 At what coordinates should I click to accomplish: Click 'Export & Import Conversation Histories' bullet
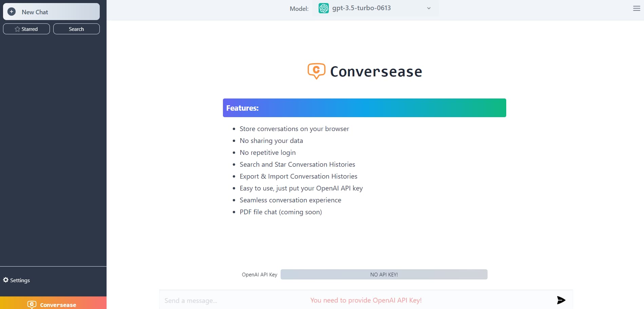[298, 176]
